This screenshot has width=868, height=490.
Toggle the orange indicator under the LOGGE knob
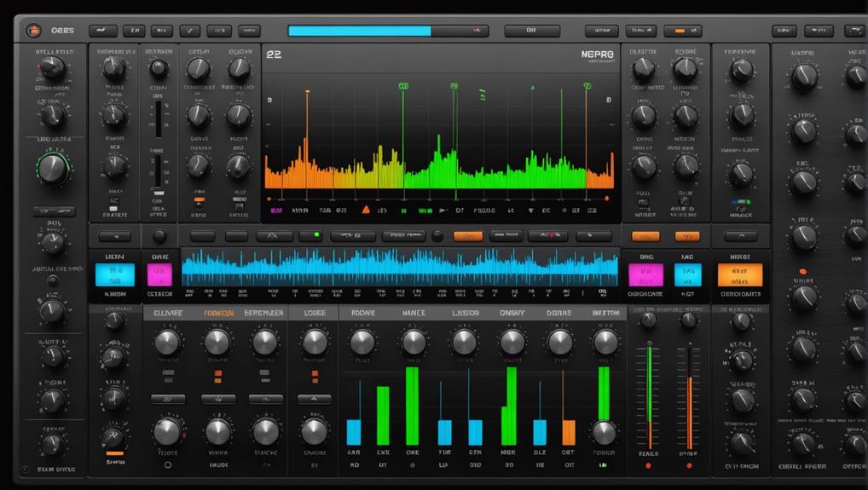pos(315,377)
